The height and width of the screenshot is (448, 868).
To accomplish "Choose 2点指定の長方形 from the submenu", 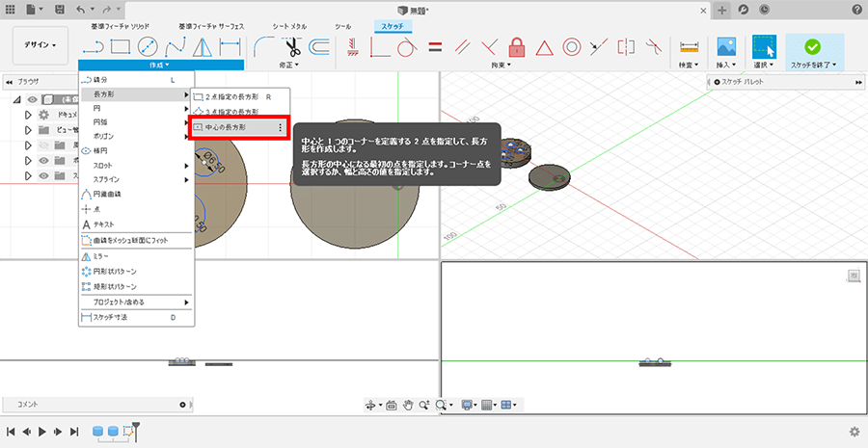I will click(x=231, y=96).
